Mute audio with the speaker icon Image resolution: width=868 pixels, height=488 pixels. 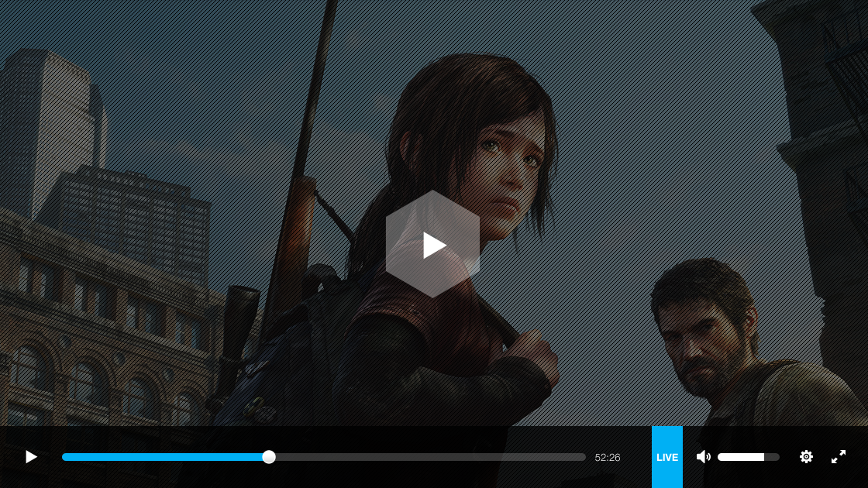click(703, 457)
